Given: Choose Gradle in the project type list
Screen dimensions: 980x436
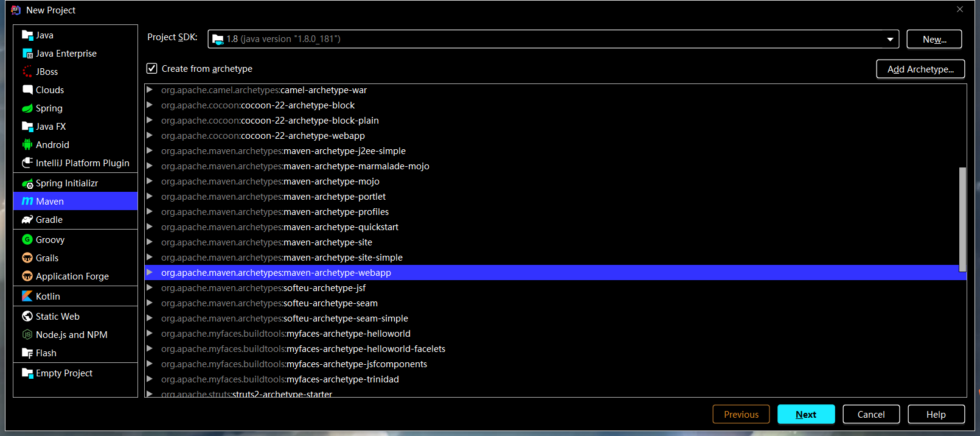Looking at the screenshot, I should point(75,220).
